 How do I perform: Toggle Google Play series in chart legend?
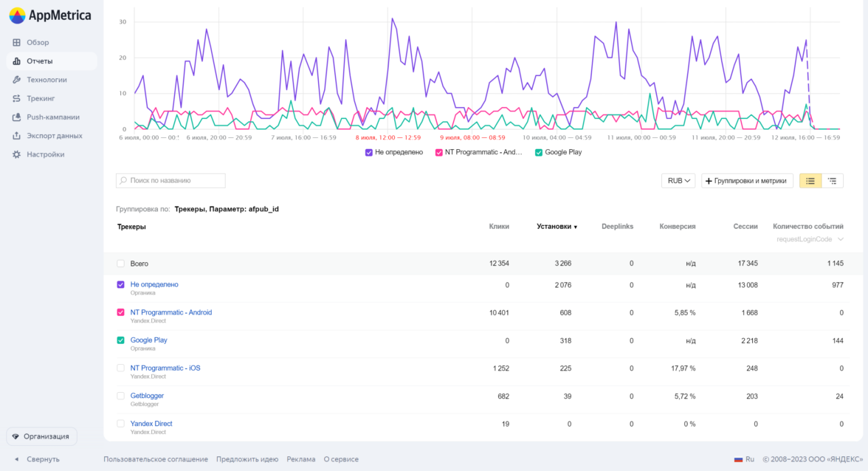[x=558, y=152]
